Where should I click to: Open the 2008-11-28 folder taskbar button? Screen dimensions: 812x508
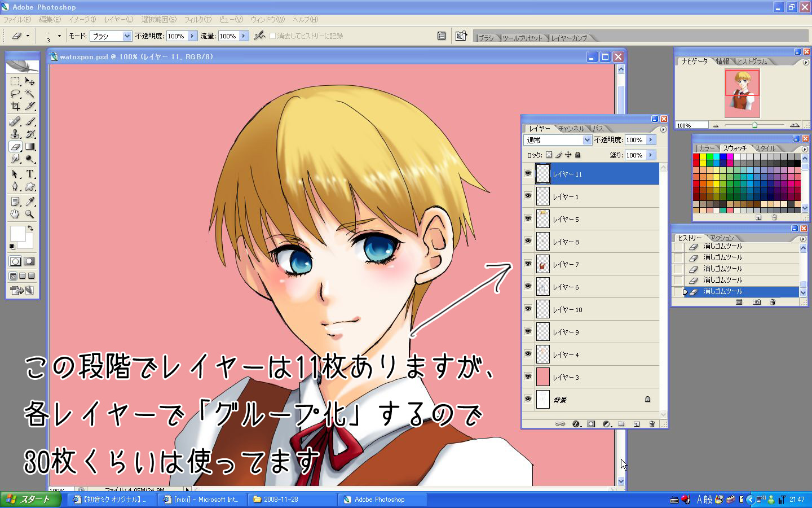[x=292, y=500]
